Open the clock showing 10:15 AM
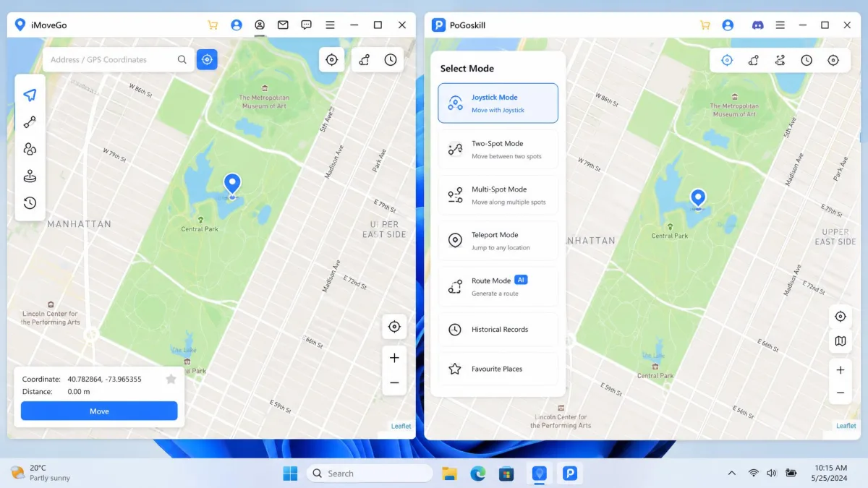 tap(830, 473)
